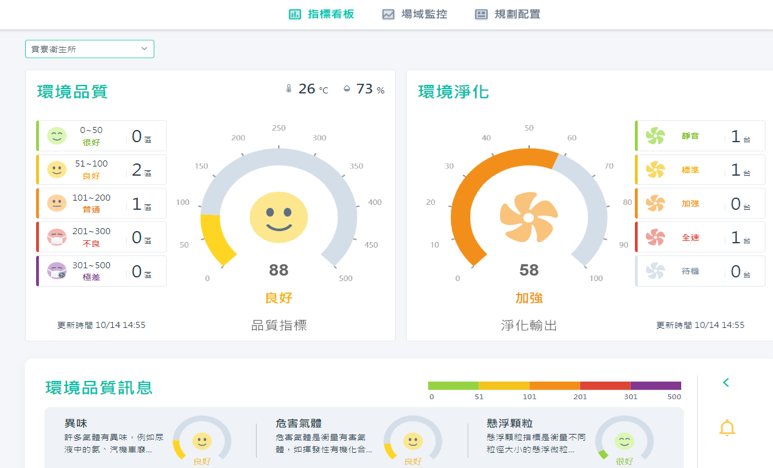The width and height of the screenshot is (773, 468).
Task: Click the orange fan icon for 加強 mode
Action: click(655, 203)
